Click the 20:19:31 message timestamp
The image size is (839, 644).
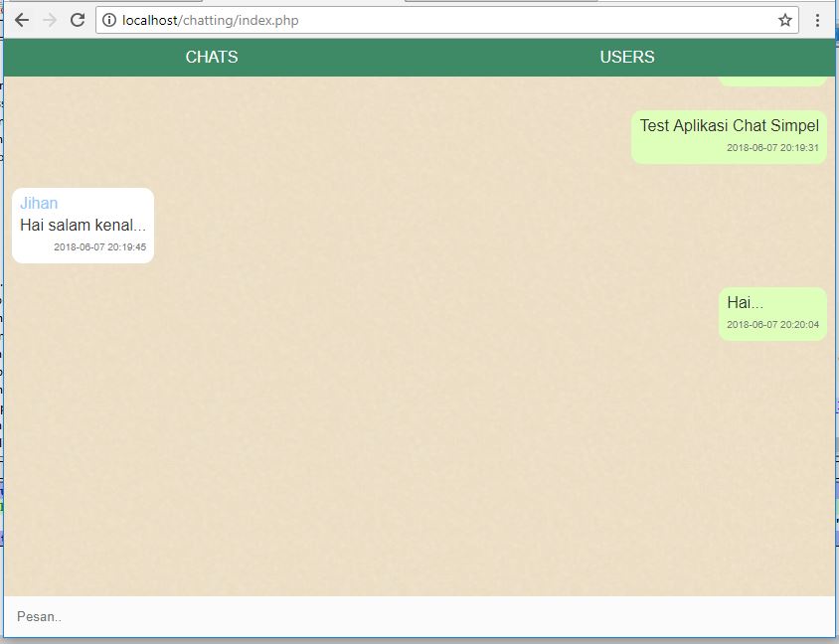point(772,148)
